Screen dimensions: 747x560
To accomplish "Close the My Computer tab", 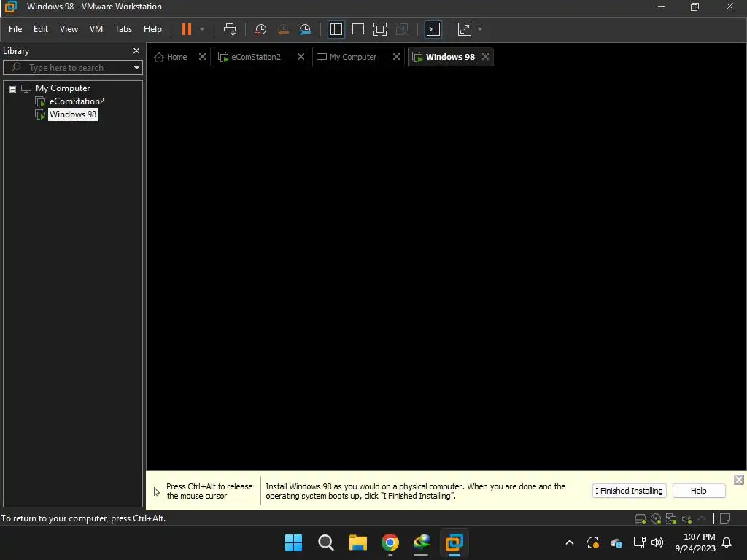I will (x=396, y=57).
